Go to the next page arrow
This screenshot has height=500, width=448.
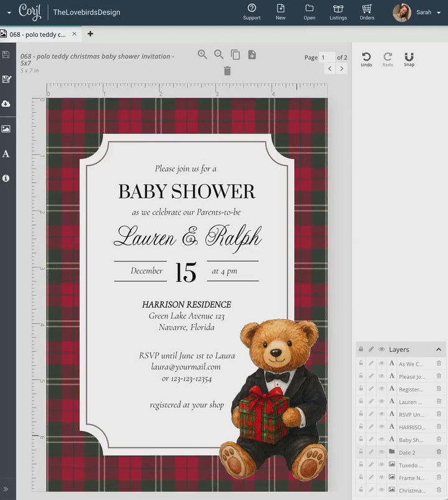342,69
